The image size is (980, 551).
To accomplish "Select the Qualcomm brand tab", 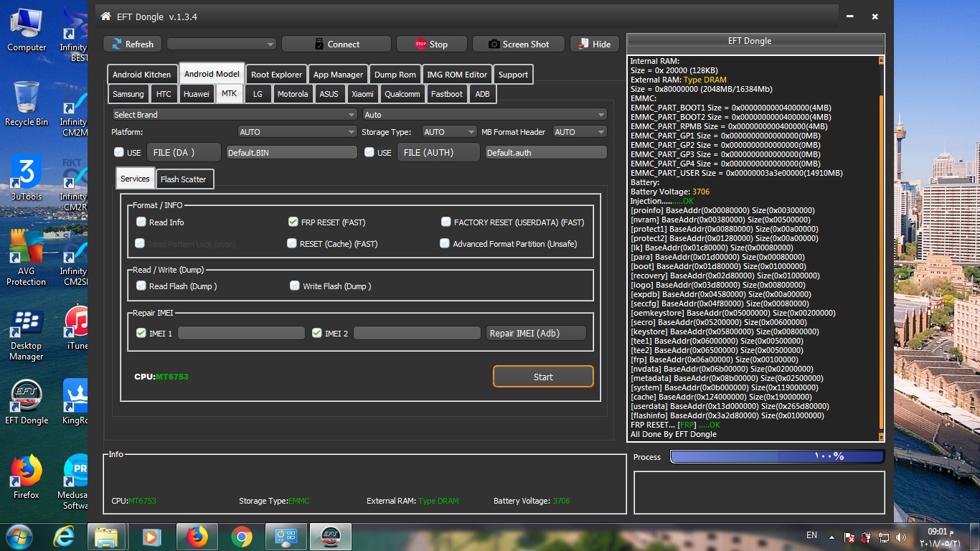I will pyautogui.click(x=402, y=94).
